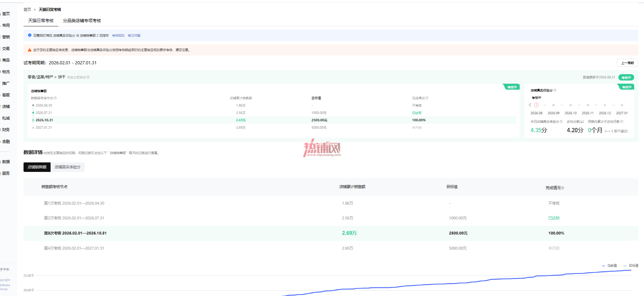The image size is (644, 296).
Task: Open 客服 in the left sidebar
Action: click(6, 95)
